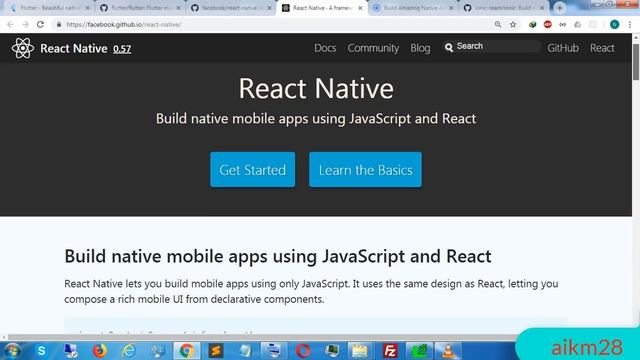Click the React Native header title text

click(x=74, y=49)
